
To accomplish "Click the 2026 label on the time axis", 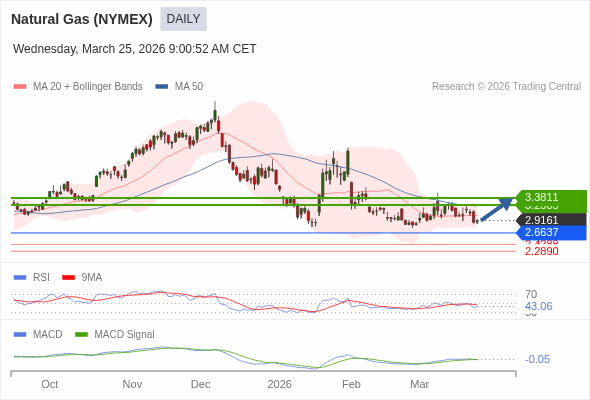I will point(280,384).
